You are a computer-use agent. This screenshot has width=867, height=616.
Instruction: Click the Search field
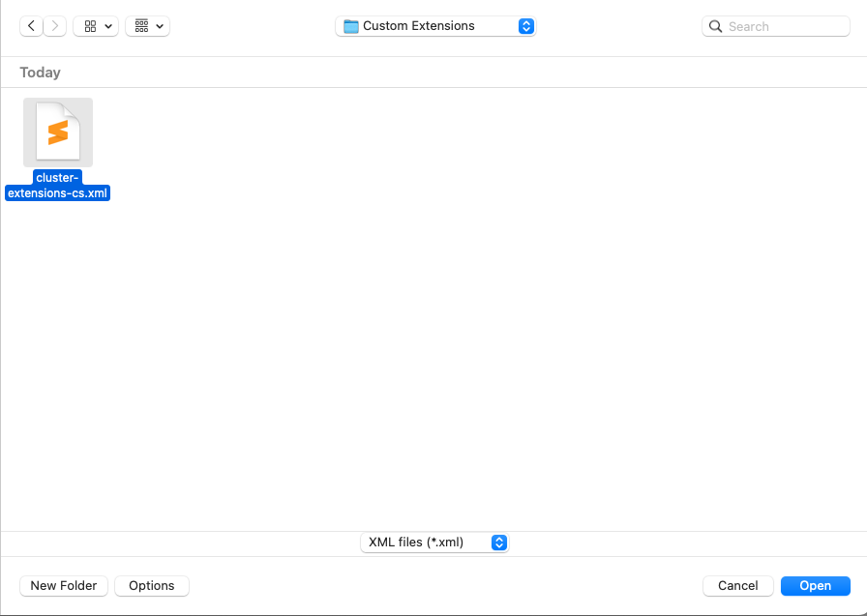coord(776,26)
